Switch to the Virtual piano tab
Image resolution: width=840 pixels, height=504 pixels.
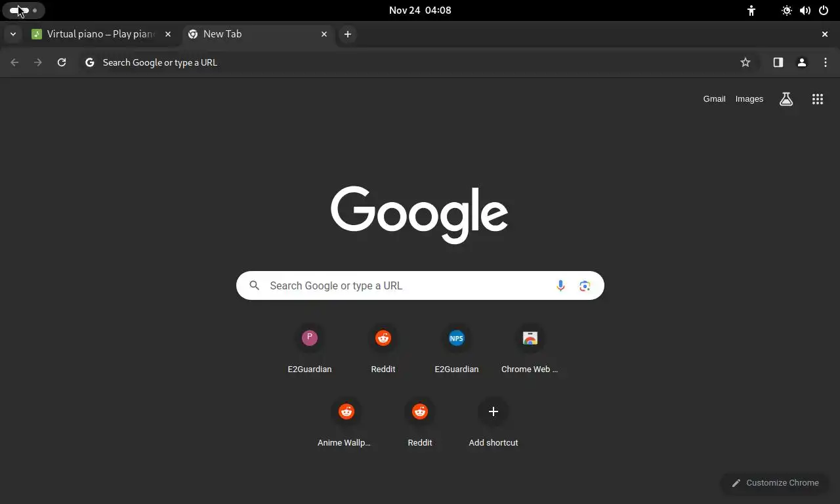(x=102, y=34)
